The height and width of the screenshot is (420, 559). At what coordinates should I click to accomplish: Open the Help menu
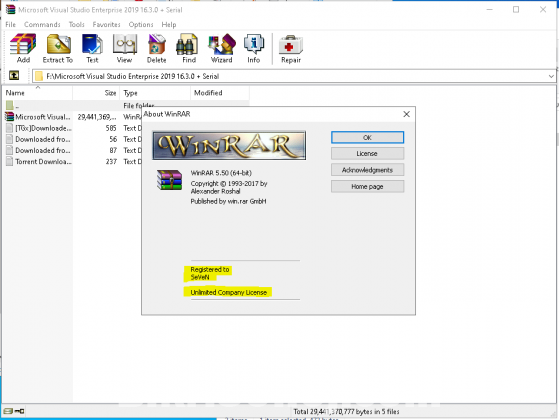coord(169,24)
